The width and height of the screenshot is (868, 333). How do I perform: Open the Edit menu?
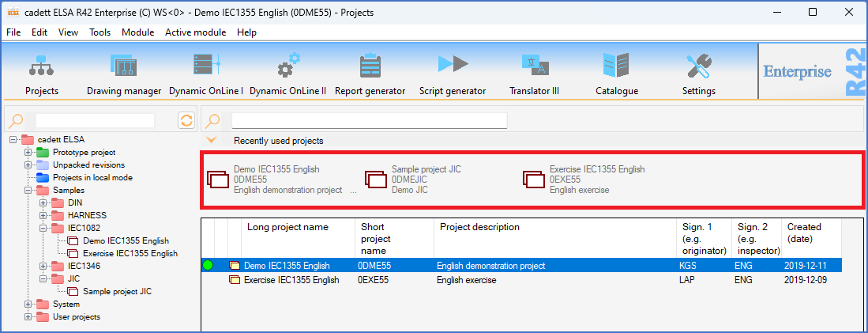[39, 32]
